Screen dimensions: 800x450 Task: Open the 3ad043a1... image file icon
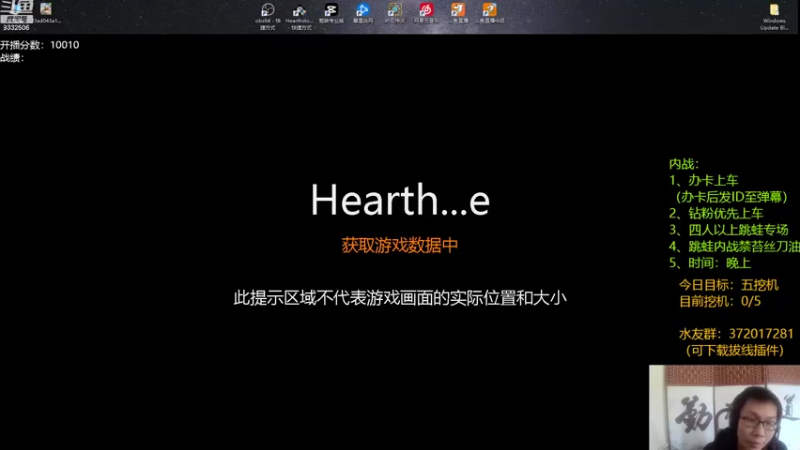point(46,13)
